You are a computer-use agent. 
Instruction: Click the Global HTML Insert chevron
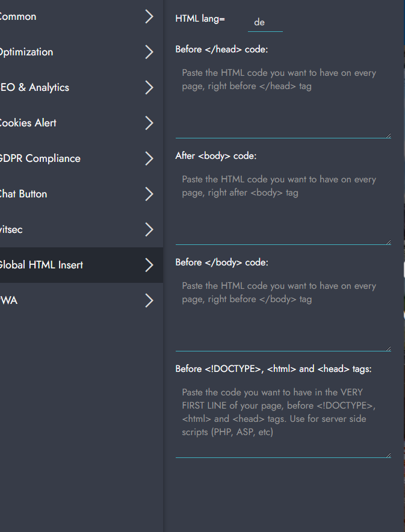pos(149,265)
